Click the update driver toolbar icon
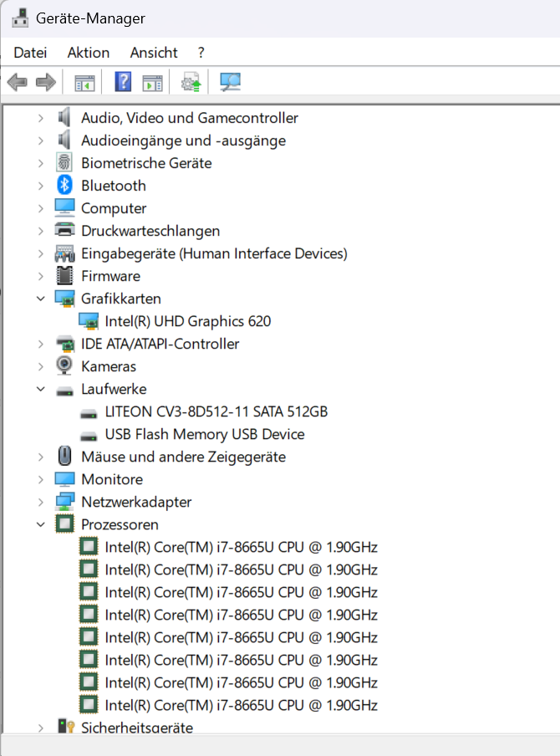Screen dimensions: 560x756 [x=191, y=82]
